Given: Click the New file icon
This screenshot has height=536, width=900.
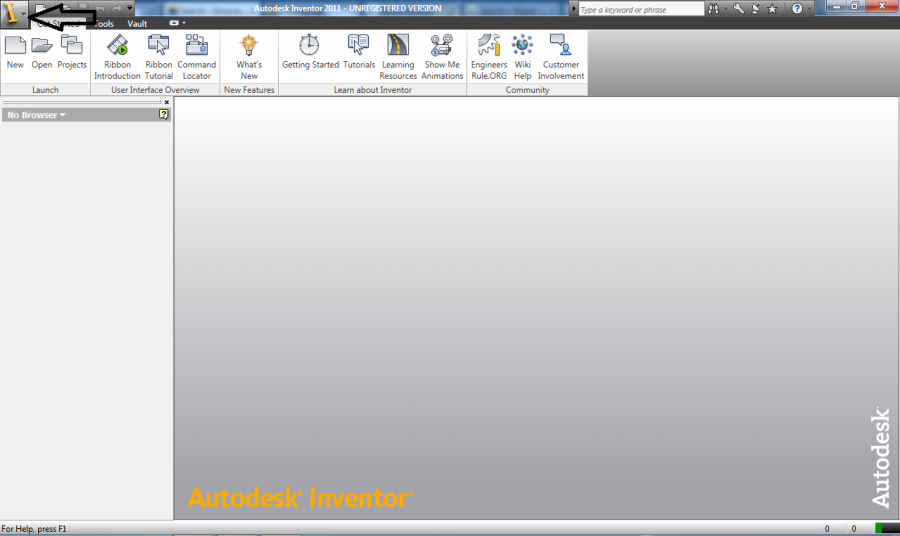Looking at the screenshot, I should (x=15, y=45).
